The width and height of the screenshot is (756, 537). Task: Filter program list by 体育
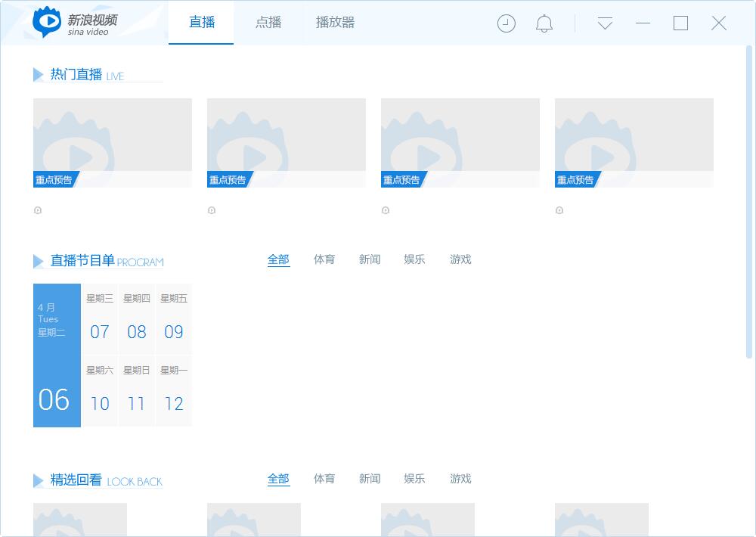coord(324,259)
